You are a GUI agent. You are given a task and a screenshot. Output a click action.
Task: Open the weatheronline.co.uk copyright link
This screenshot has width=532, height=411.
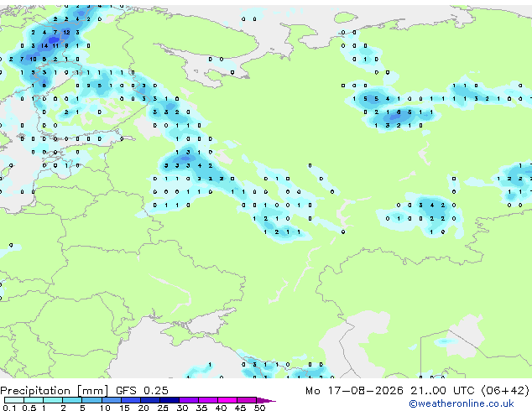[x=462, y=403]
